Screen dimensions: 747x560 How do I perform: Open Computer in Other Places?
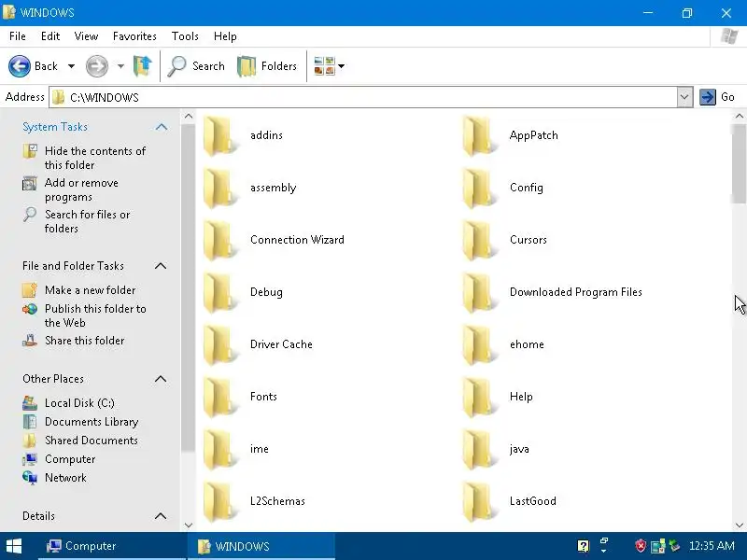(x=70, y=459)
